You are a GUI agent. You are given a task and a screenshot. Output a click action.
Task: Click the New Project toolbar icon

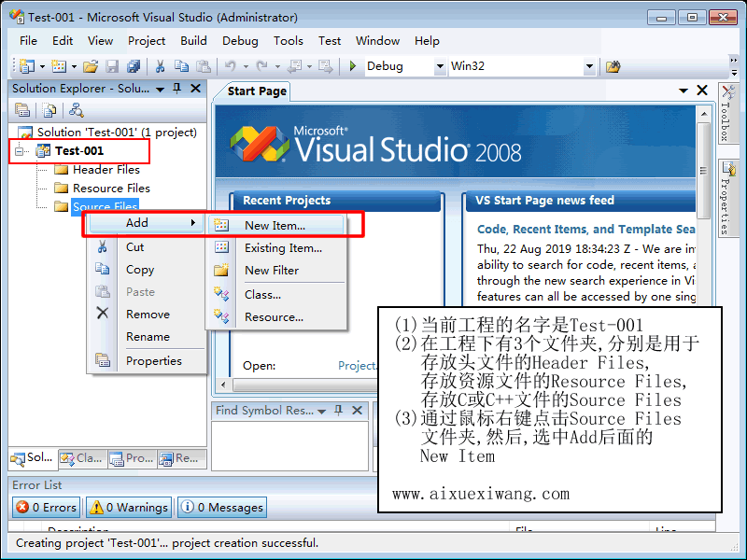click(26, 66)
